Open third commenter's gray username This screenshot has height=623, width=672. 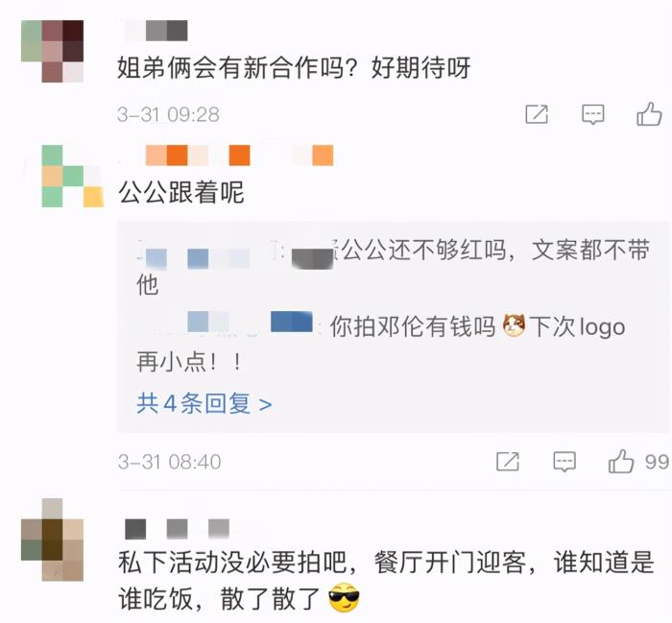177,529
